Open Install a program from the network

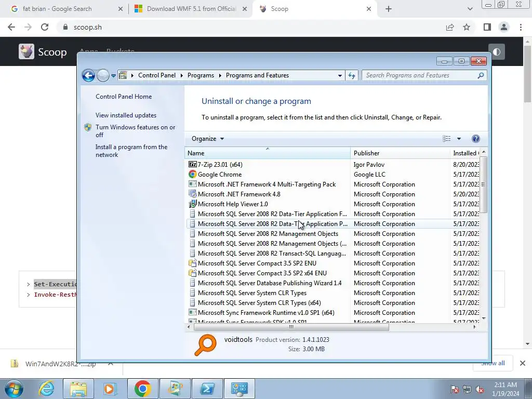[131, 151]
